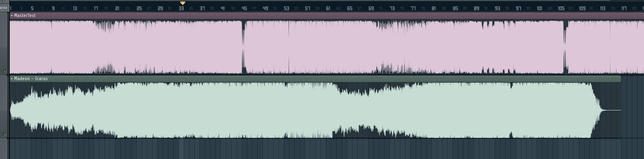Click bar 117 on the timeline ruler

(624, 8)
